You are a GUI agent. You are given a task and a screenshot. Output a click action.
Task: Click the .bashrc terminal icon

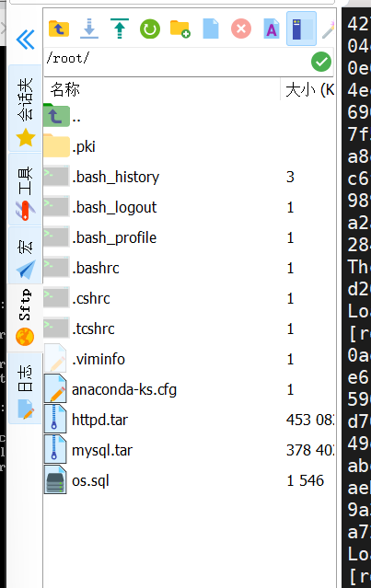pyautogui.click(x=56, y=268)
